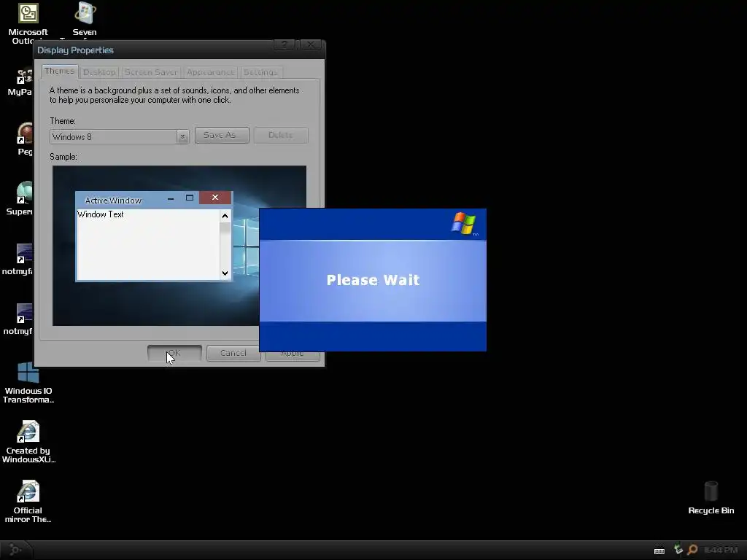Screen dimensions: 747x560
Task: Click the Please Wait text
Action: (373, 279)
